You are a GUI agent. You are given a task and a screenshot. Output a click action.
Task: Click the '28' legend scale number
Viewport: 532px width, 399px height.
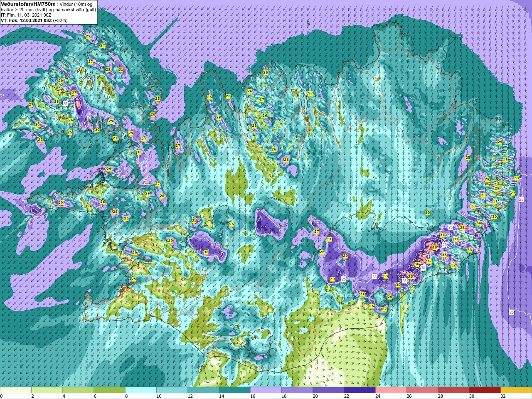pos(440,396)
